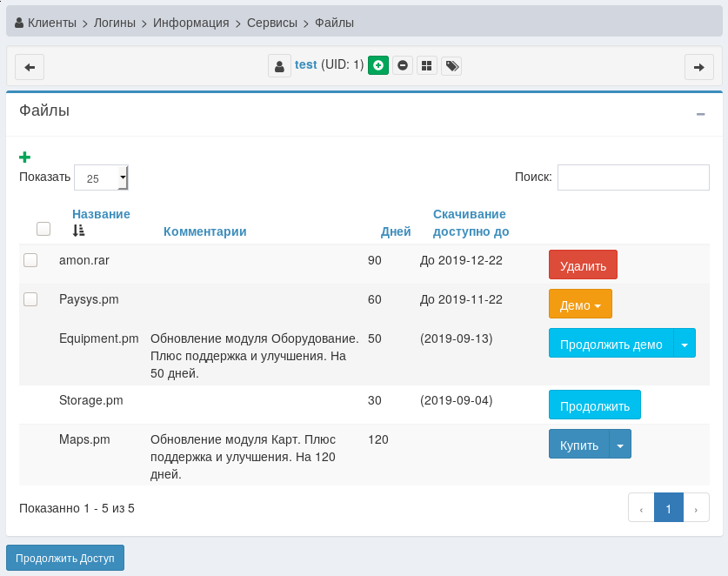Expand the Демо dropdown button
The width and height of the screenshot is (728, 576).
pyautogui.click(x=580, y=305)
